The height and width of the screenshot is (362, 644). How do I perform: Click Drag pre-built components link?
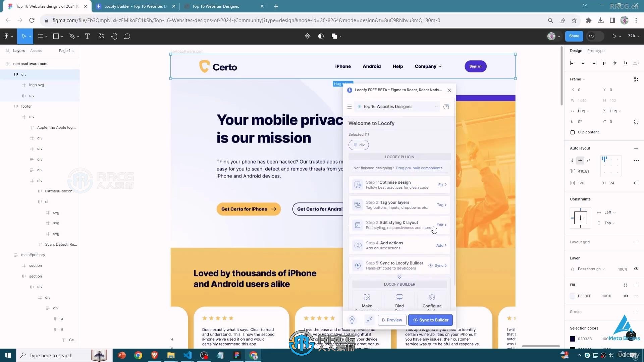(x=419, y=168)
